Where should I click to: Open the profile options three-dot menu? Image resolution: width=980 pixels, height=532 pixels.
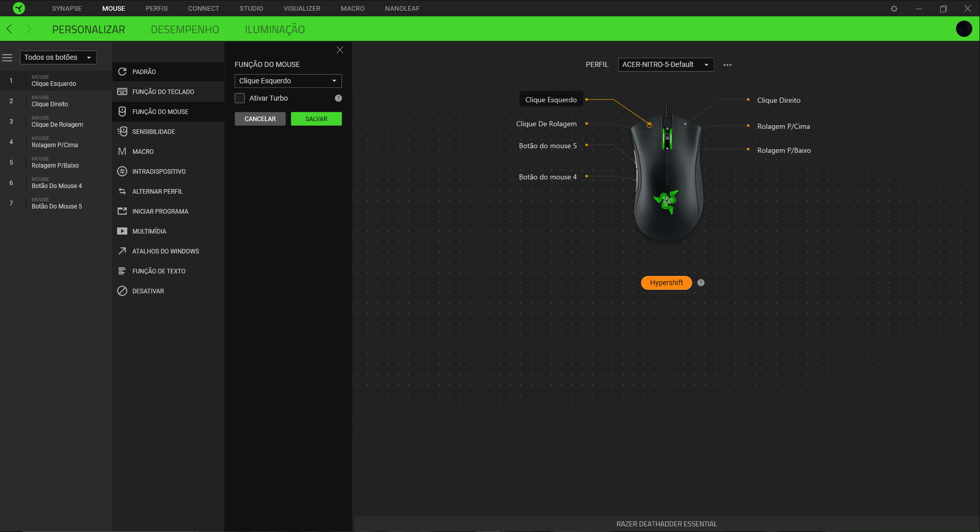click(x=727, y=65)
